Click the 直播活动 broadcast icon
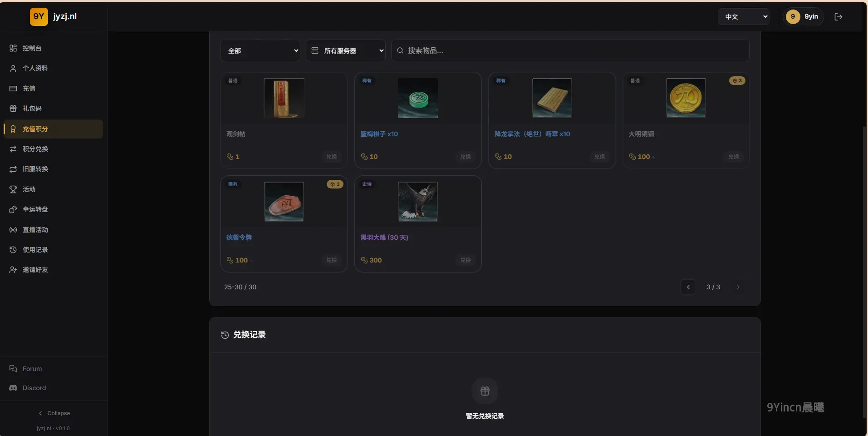This screenshot has height=436, width=868. [13, 230]
